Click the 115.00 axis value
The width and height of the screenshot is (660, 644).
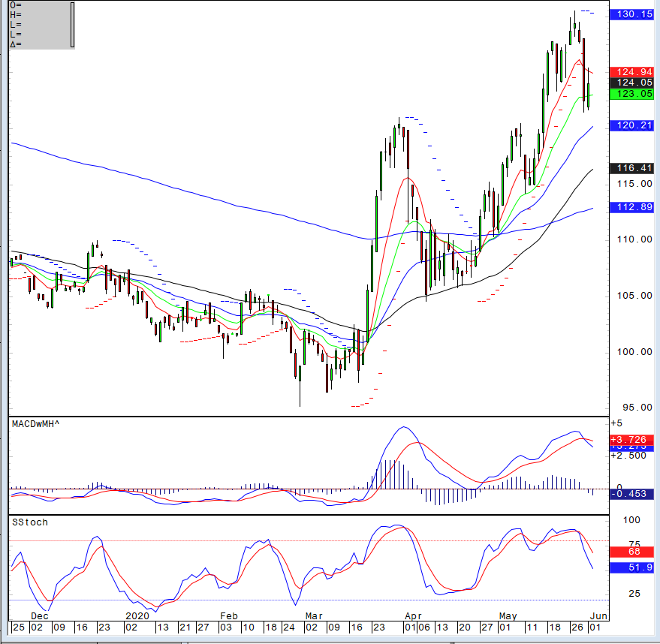pos(634,184)
